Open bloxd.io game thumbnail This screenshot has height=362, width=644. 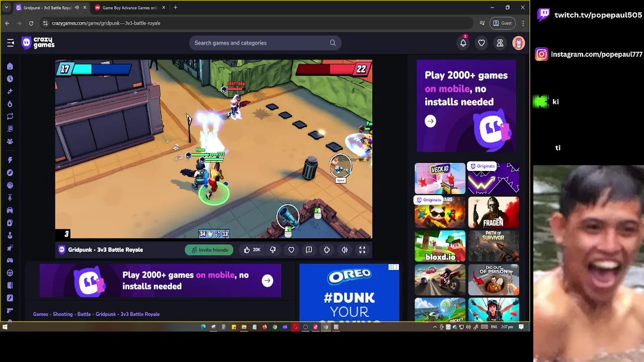pos(440,246)
